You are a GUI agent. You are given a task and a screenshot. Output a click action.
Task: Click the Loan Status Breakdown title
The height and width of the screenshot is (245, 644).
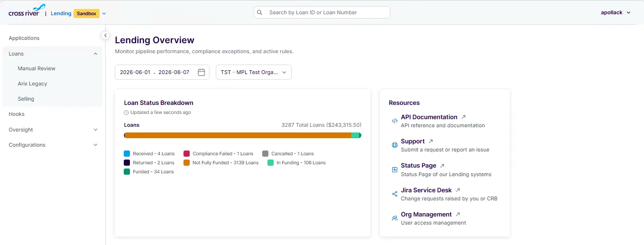pos(158,103)
